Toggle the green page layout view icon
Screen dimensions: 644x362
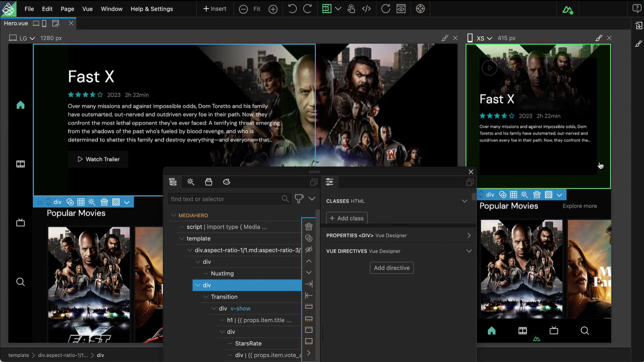(326, 8)
